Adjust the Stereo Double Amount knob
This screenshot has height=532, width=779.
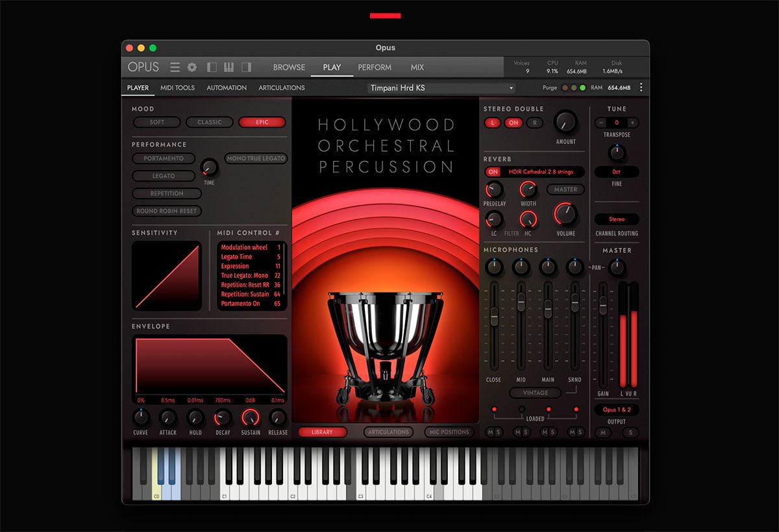[x=565, y=121]
